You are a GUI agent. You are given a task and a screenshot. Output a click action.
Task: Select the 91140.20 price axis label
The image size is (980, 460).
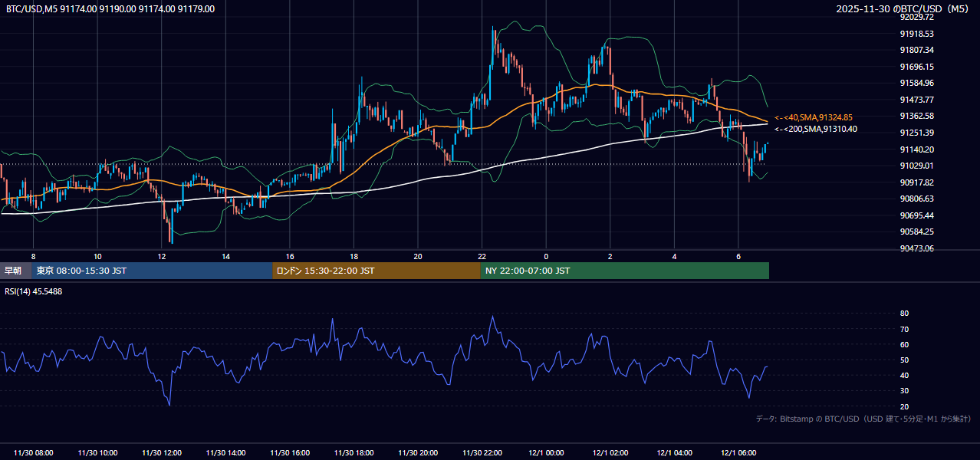coord(916,149)
